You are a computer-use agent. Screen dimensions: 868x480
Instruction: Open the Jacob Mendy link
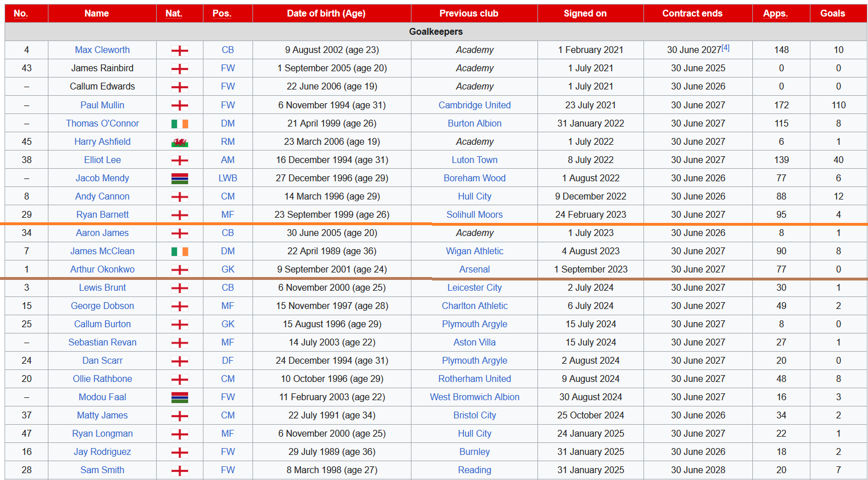tap(103, 178)
